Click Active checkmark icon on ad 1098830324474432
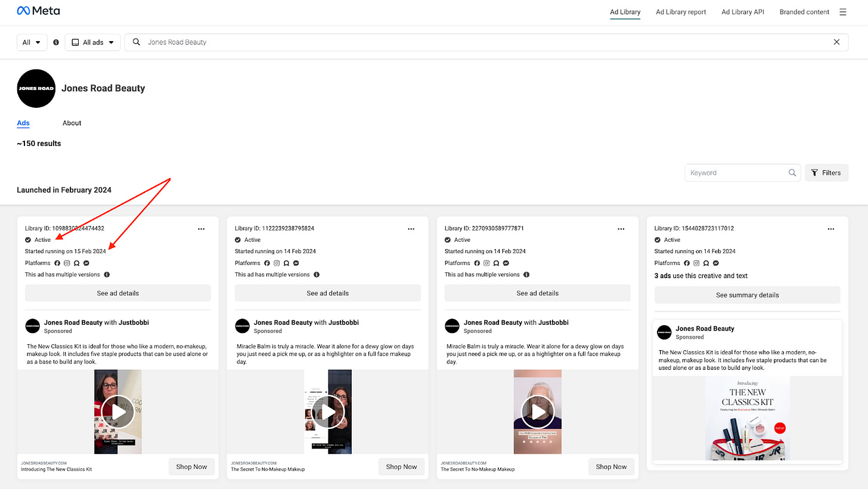 point(28,240)
